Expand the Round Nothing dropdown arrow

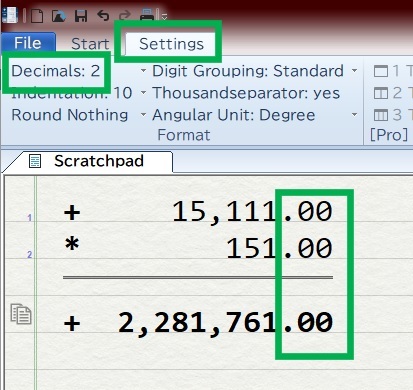coord(143,115)
